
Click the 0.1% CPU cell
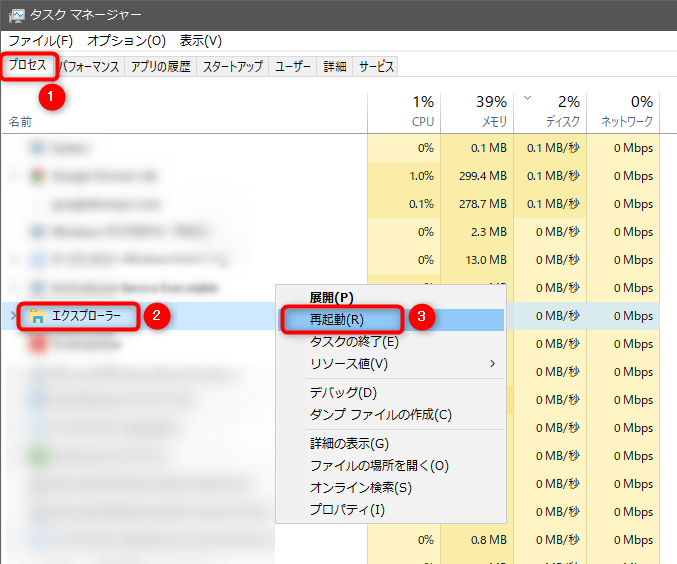coord(404,204)
